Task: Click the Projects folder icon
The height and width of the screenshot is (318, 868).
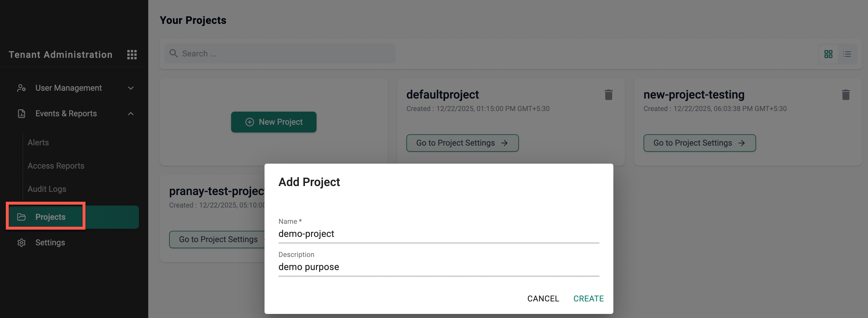Action: click(x=22, y=217)
